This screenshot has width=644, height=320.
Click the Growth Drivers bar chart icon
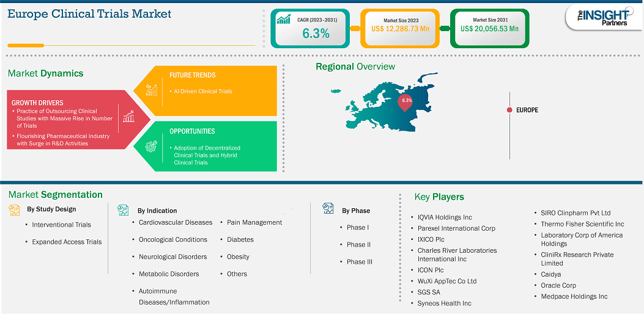tap(129, 117)
